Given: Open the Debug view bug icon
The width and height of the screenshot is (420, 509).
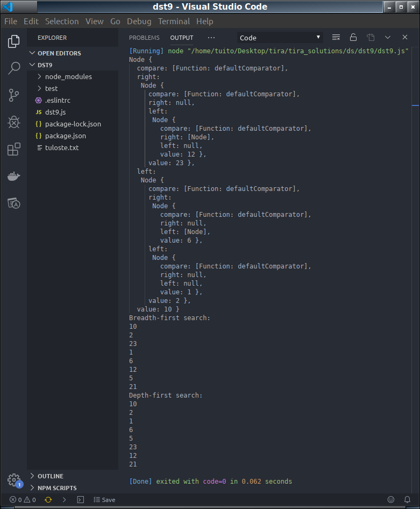Looking at the screenshot, I should tap(13, 122).
